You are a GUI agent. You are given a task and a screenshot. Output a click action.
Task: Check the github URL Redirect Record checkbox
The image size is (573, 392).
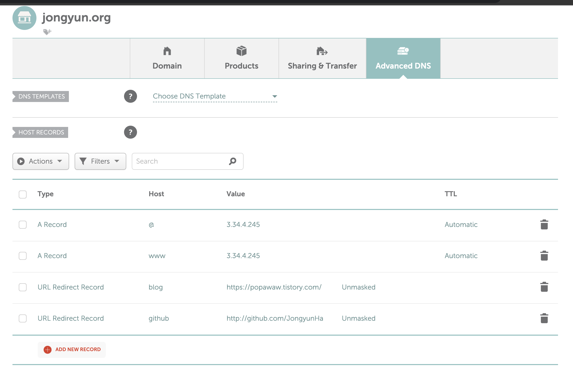(x=23, y=318)
